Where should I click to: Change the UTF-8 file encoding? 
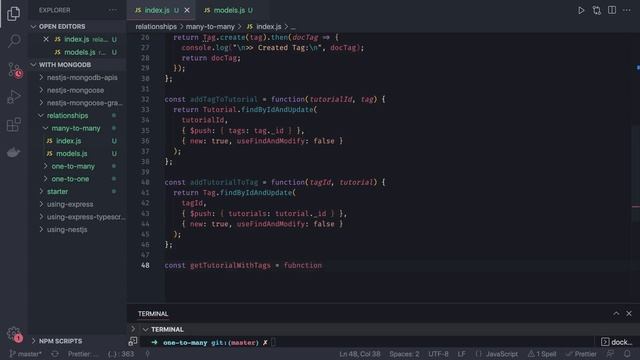438,354
